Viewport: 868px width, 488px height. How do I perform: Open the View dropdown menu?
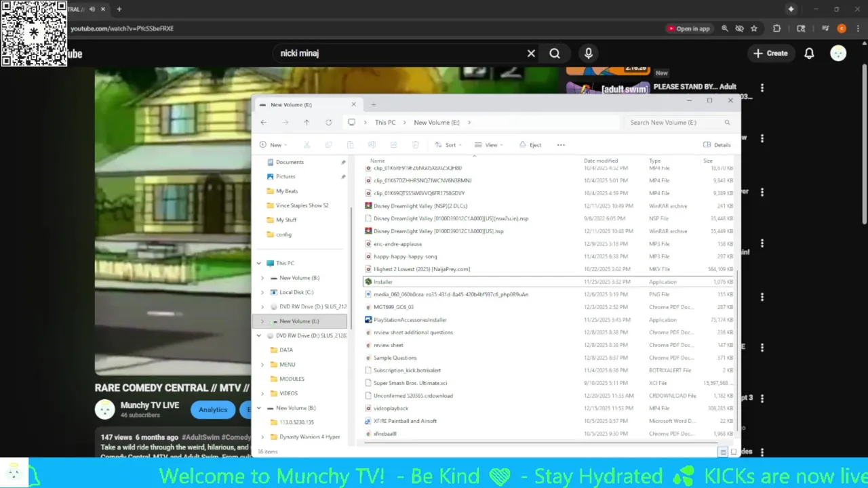489,145
